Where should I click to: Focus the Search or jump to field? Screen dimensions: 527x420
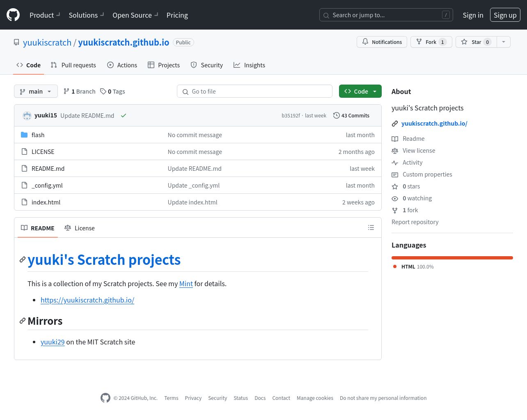pyautogui.click(x=386, y=15)
